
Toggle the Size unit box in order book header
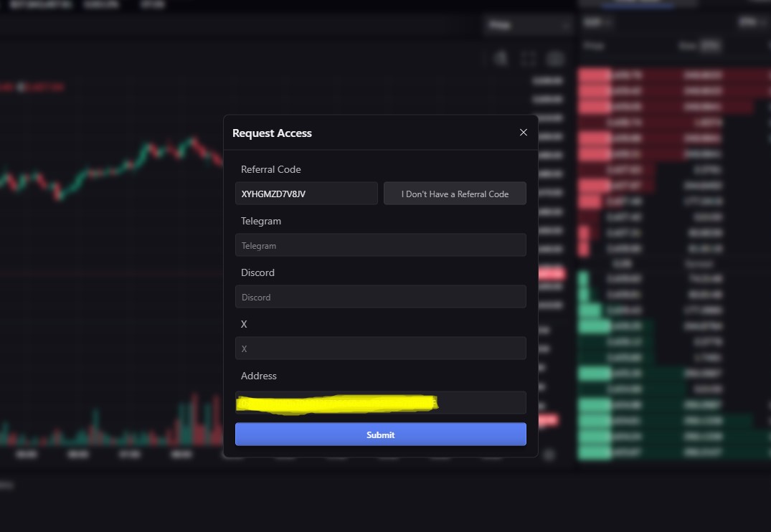coord(709,46)
